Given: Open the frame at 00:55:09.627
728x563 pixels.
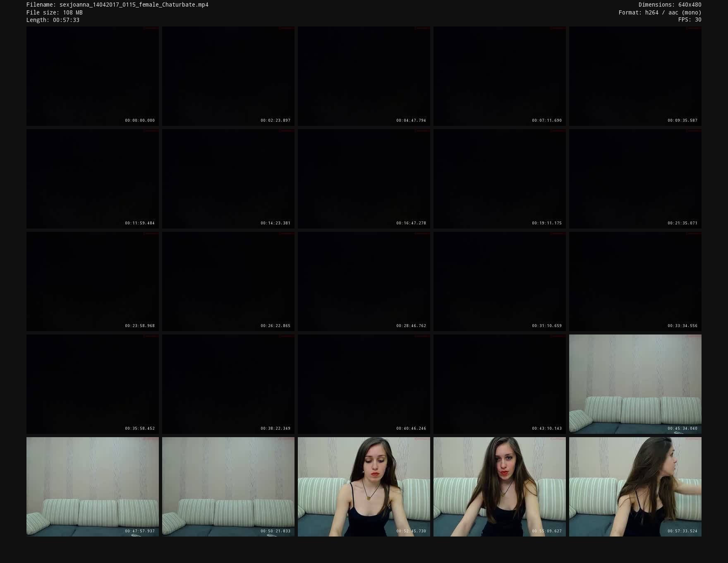Looking at the screenshot, I should pos(499,487).
